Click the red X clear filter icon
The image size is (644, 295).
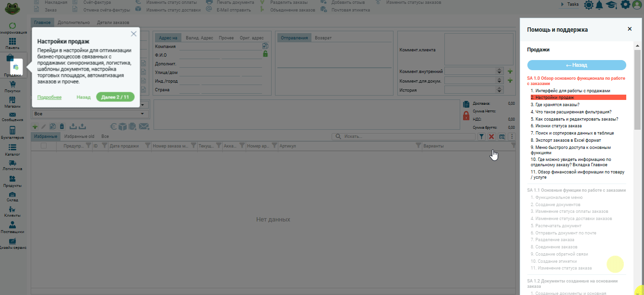(491, 137)
